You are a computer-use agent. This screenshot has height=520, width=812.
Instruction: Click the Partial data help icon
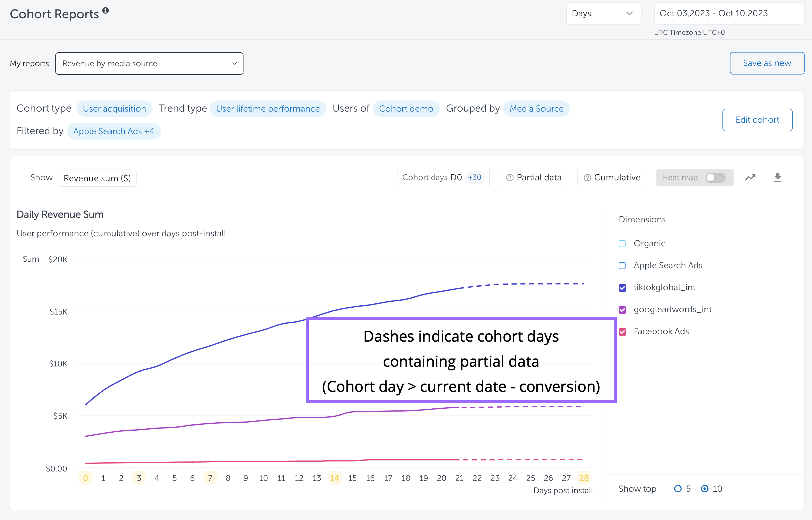click(510, 178)
